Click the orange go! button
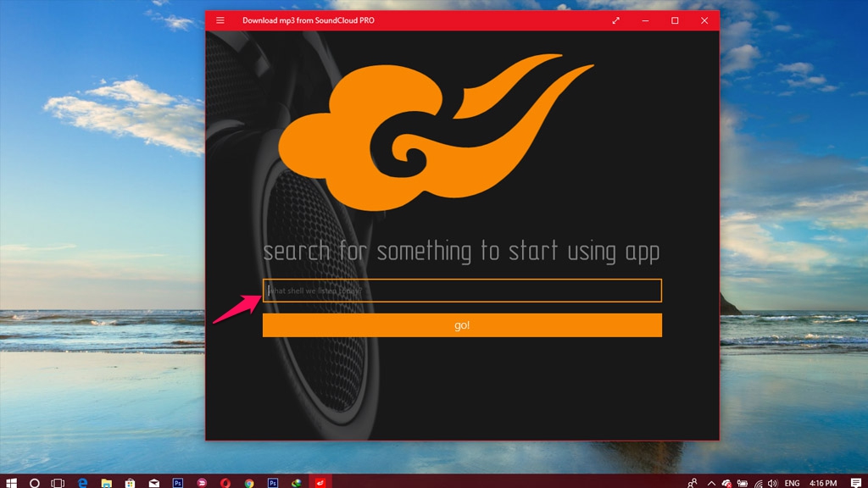This screenshot has height=488, width=868. coord(462,325)
